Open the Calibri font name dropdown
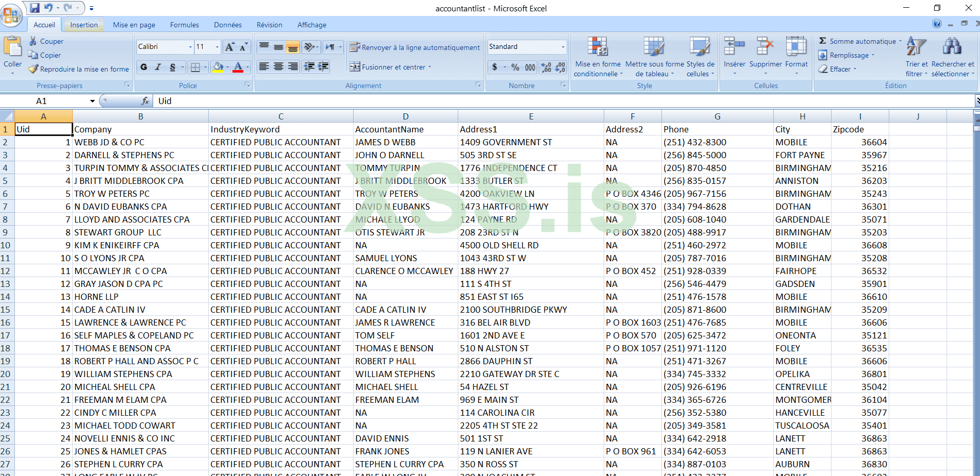980x476 pixels. tap(190, 47)
